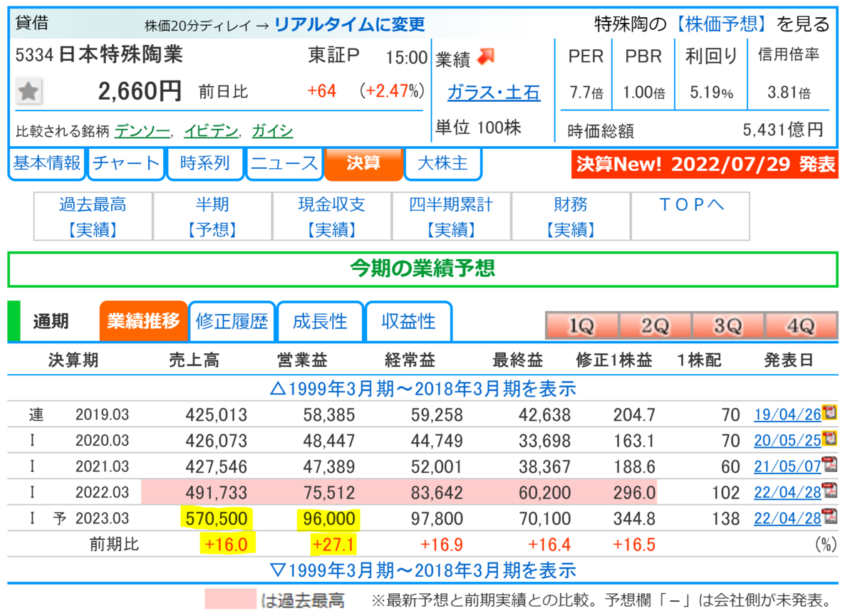Open 【株価予想】 link
Screen dimensions: 855x616
(722, 24)
